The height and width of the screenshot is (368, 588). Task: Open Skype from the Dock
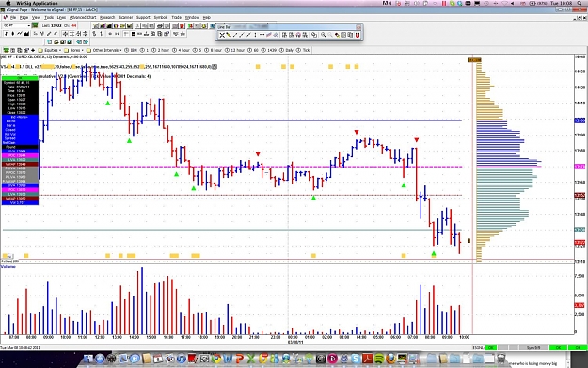[356, 359]
